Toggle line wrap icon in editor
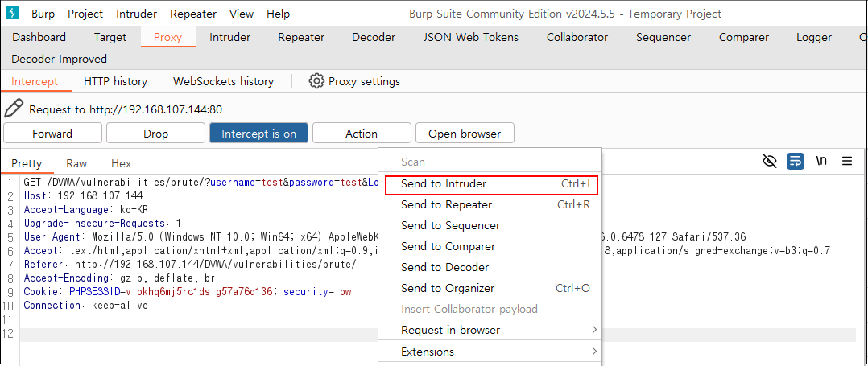The height and width of the screenshot is (366, 868). click(795, 162)
